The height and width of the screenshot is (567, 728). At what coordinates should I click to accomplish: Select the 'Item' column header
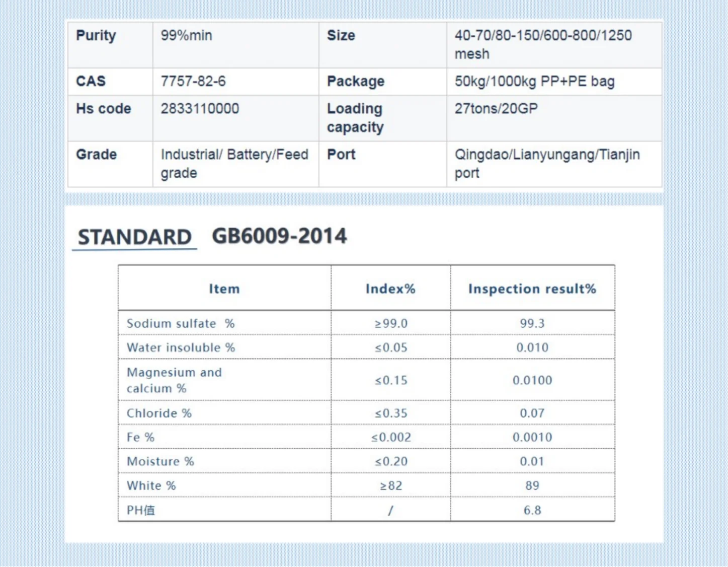pyautogui.click(x=224, y=289)
